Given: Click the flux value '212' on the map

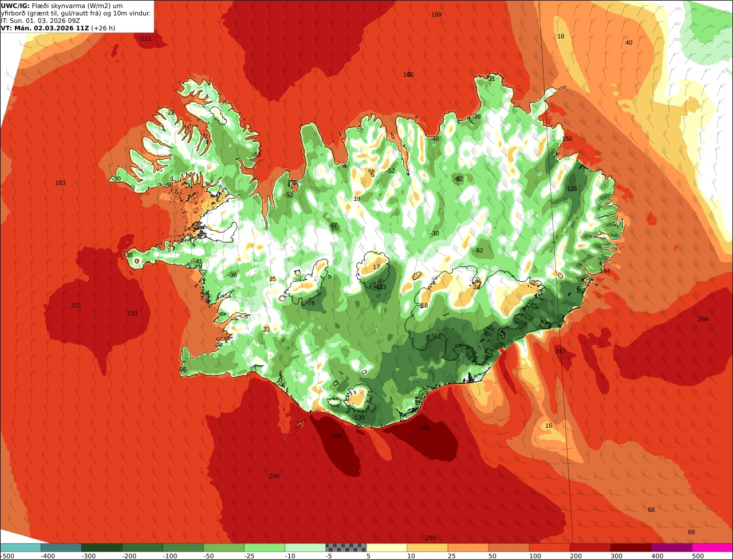Looking at the screenshot, I should pyautogui.click(x=146, y=38).
